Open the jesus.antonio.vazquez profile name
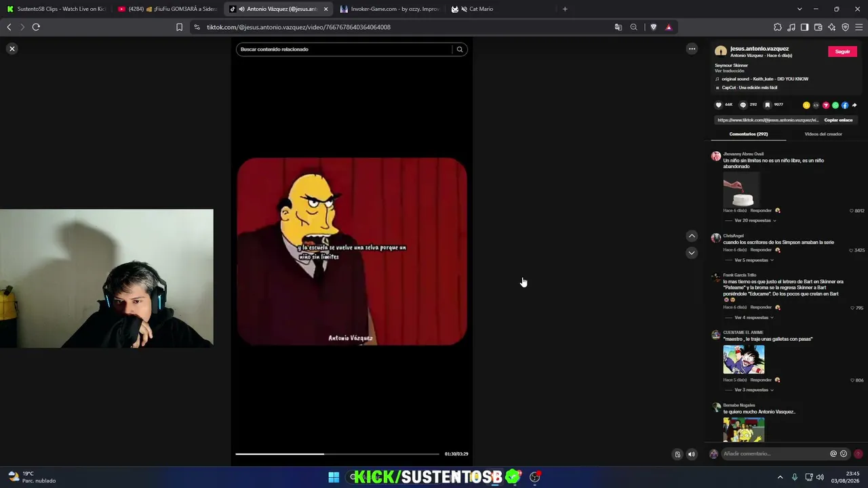 pos(759,49)
